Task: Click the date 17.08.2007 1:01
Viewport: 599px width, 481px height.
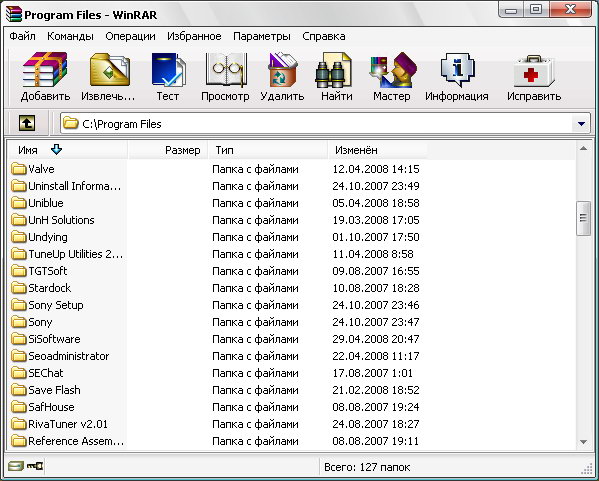Action: (372, 373)
